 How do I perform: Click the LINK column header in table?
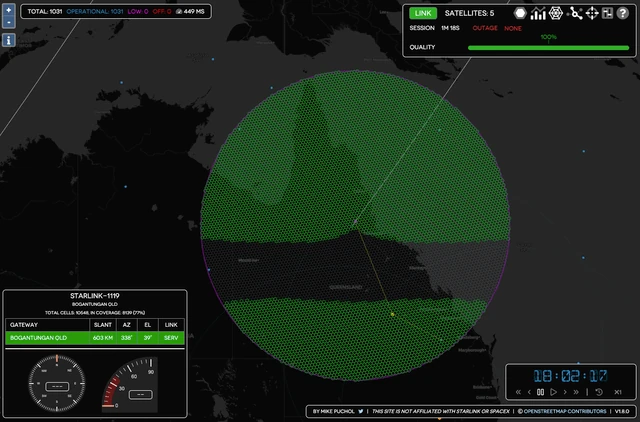pos(171,325)
